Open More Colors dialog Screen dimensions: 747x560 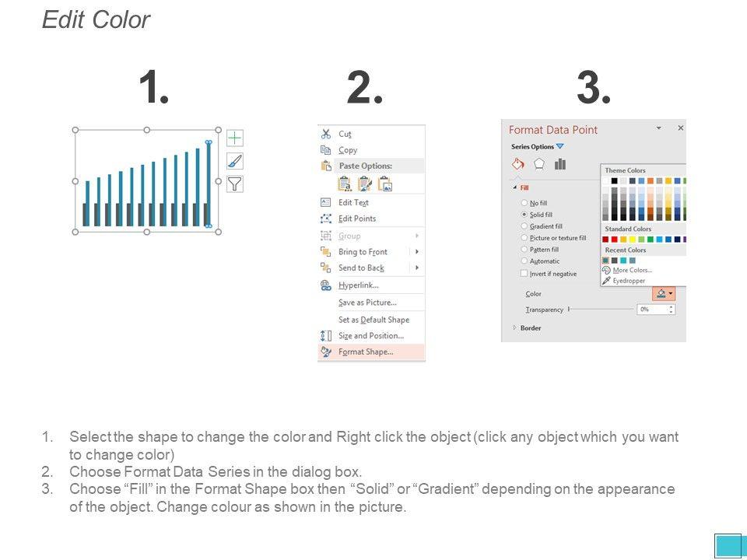632,271
